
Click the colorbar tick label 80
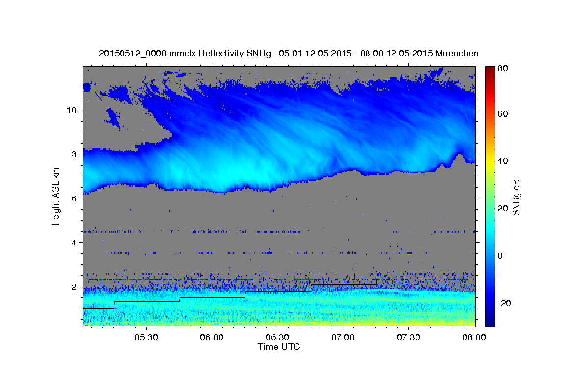(503, 68)
